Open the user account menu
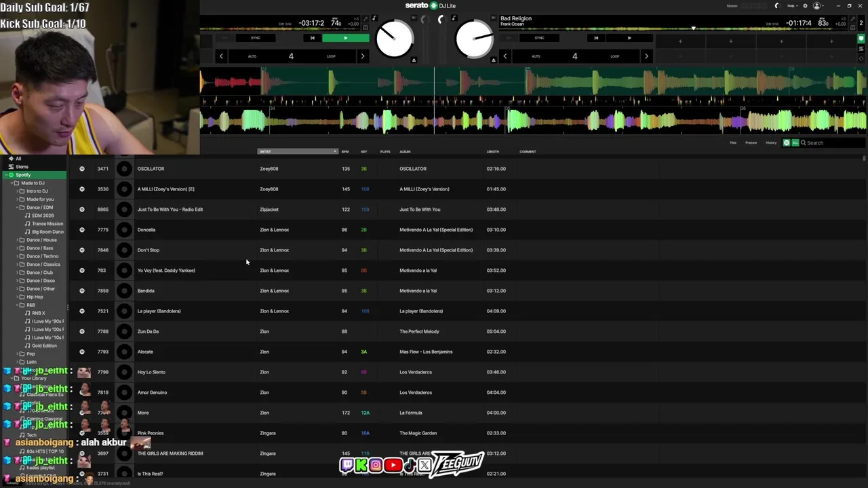 818,5
